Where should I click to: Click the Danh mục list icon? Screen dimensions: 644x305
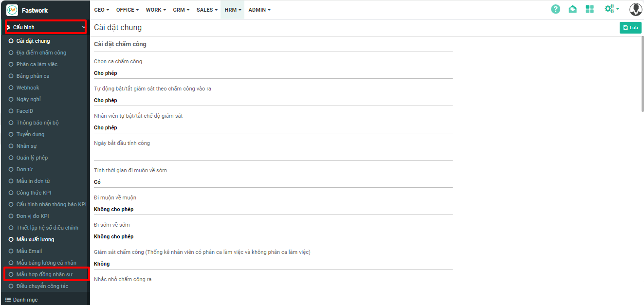point(8,300)
